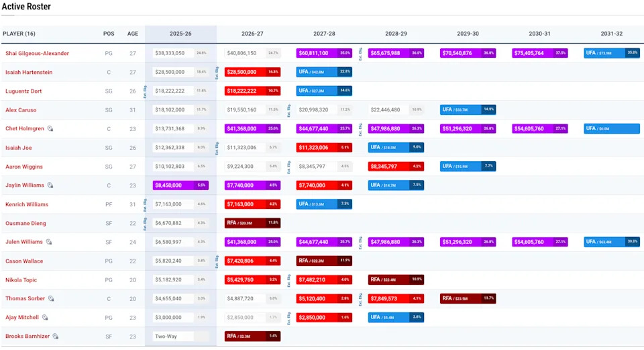This screenshot has width=644, height=350.
Task: Click Shai's UFA cell in 2031-32
Action: pyautogui.click(x=612, y=54)
